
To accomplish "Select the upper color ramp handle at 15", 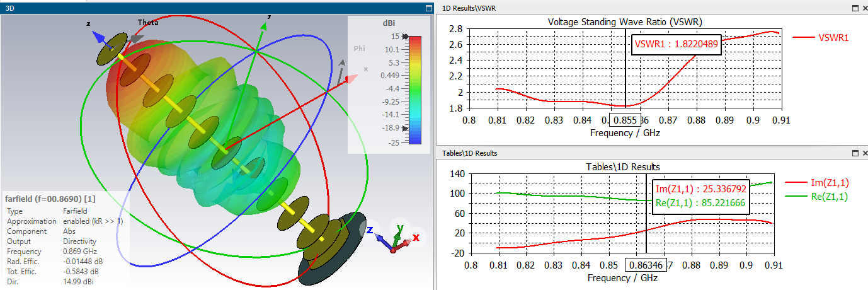I will click(404, 36).
